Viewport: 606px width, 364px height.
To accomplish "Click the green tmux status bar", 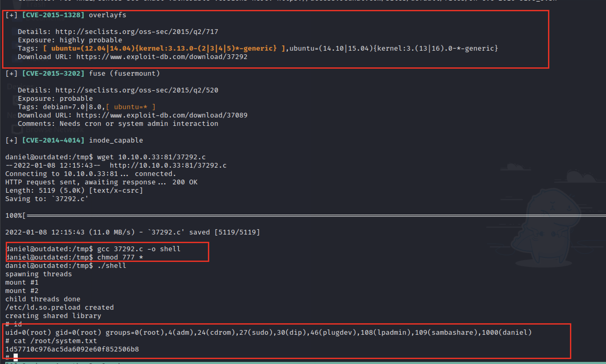I will (x=303, y=363).
